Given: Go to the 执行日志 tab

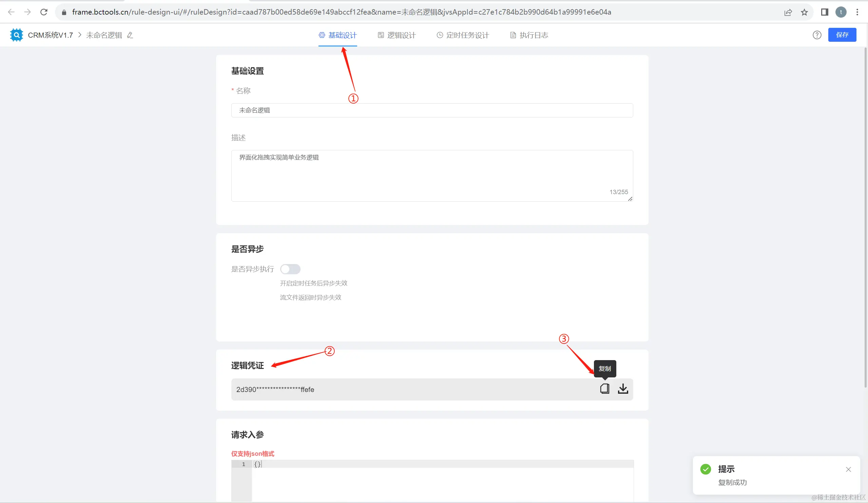Looking at the screenshot, I should point(529,35).
